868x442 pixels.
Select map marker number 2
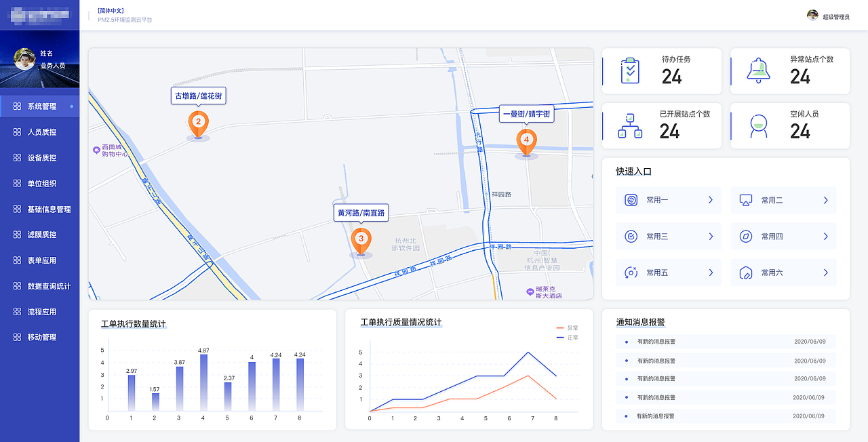pos(198,124)
